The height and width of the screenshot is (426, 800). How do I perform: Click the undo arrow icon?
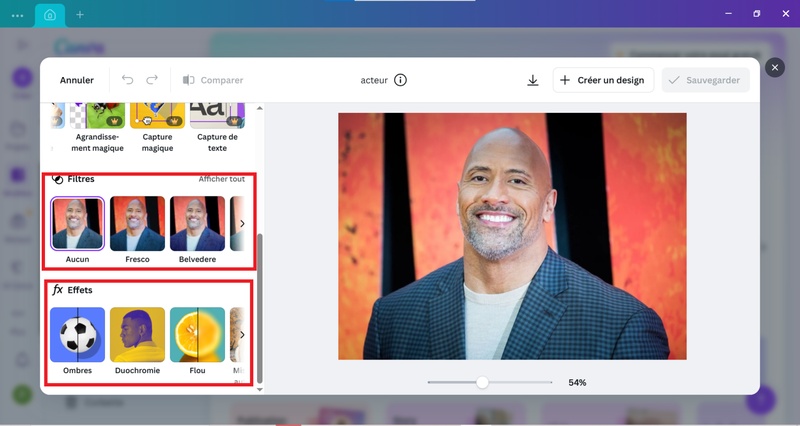(x=127, y=80)
